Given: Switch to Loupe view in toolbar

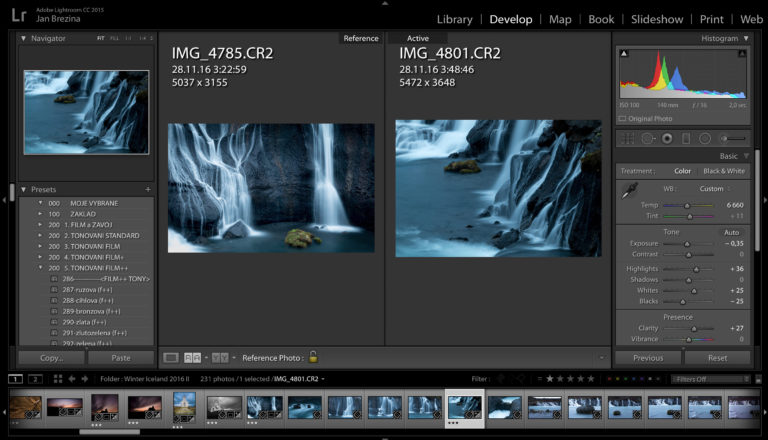Looking at the screenshot, I should pyautogui.click(x=171, y=357).
